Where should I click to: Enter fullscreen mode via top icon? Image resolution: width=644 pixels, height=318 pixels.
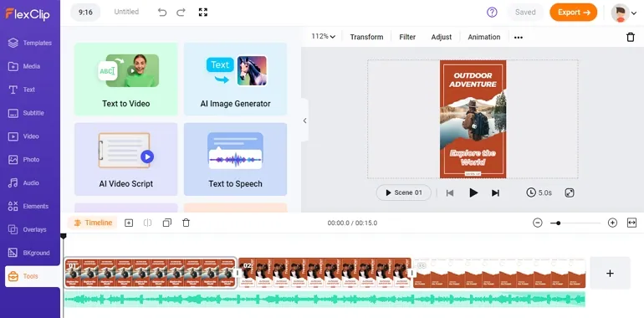(203, 13)
